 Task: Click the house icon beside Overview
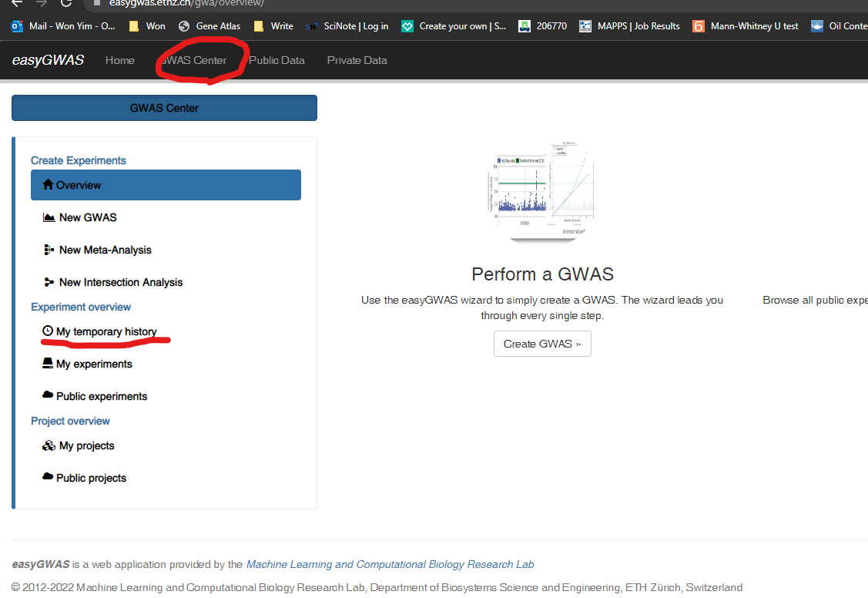point(49,185)
